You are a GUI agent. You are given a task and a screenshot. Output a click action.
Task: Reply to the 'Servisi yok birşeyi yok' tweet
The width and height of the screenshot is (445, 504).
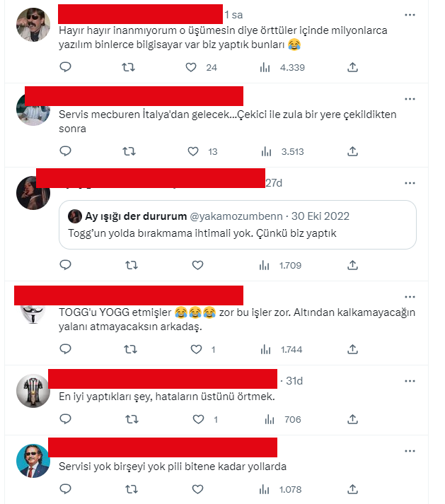pos(65,489)
